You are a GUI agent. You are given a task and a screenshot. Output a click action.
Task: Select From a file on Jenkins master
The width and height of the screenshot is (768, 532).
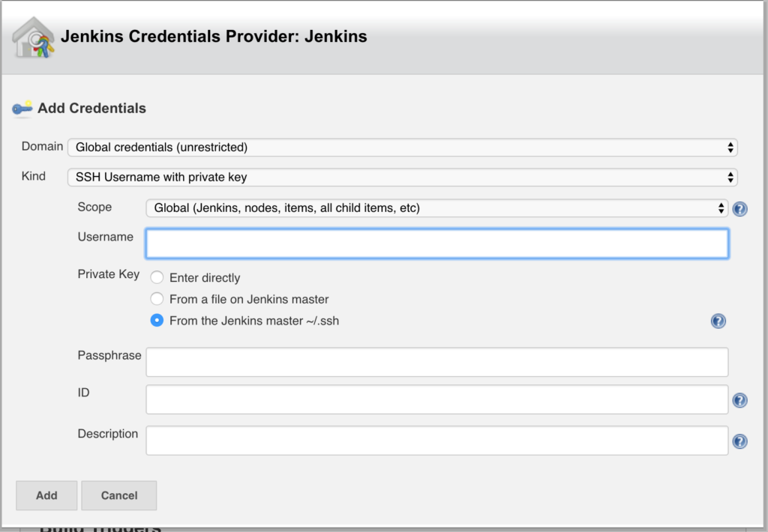[157, 298]
